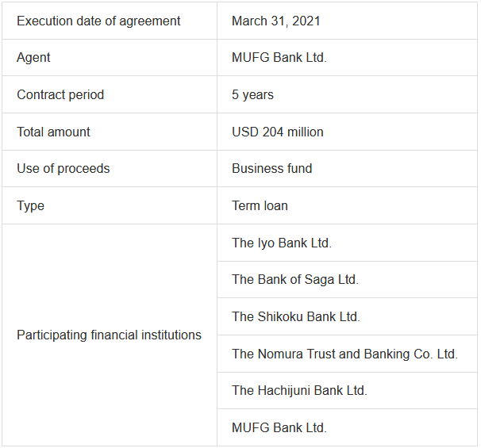
Task: Click the last 'MUFG Bank Ltd.' participant entry
Action: (x=279, y=427)
